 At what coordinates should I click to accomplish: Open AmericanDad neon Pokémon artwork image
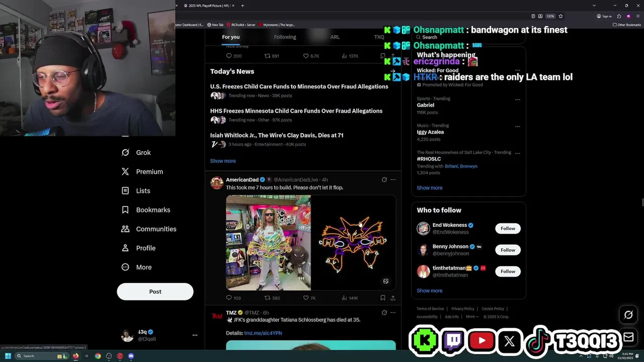(x=354, y=243)
